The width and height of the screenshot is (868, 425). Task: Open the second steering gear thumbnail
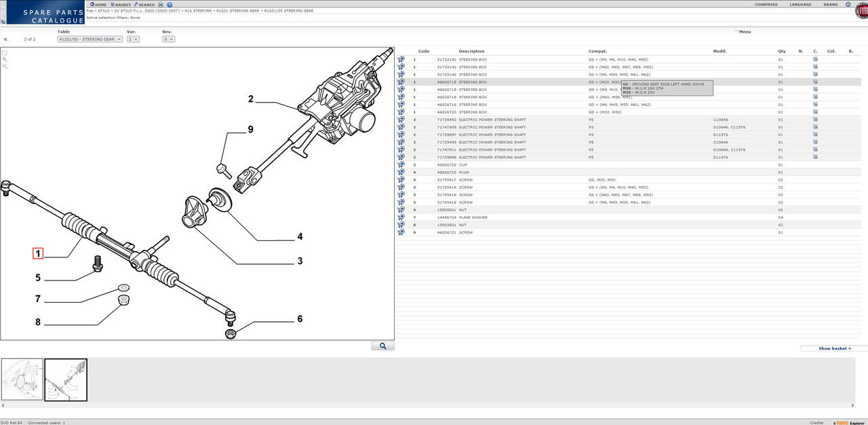(66, 380)
